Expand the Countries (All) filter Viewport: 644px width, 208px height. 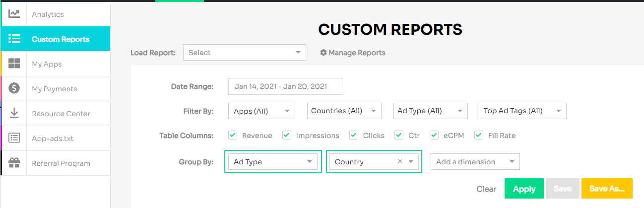tap(344, 111)
